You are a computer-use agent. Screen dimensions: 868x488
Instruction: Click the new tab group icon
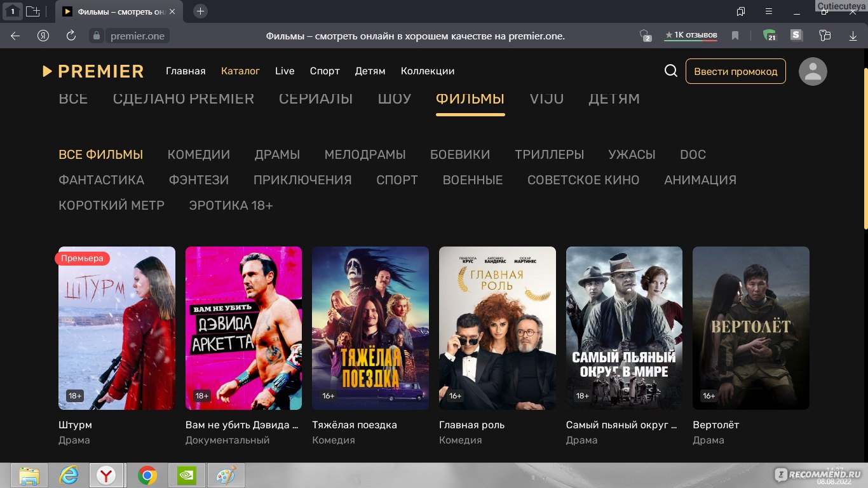click(32, 11)
